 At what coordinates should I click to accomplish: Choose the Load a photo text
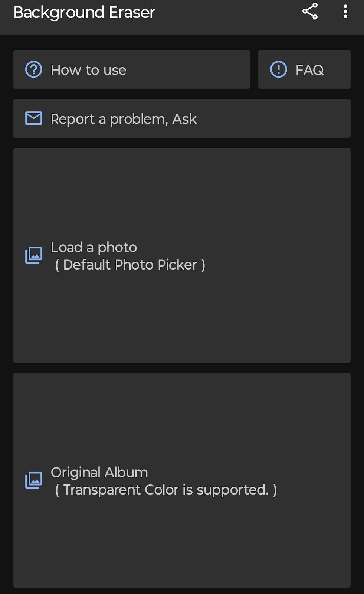94,248
